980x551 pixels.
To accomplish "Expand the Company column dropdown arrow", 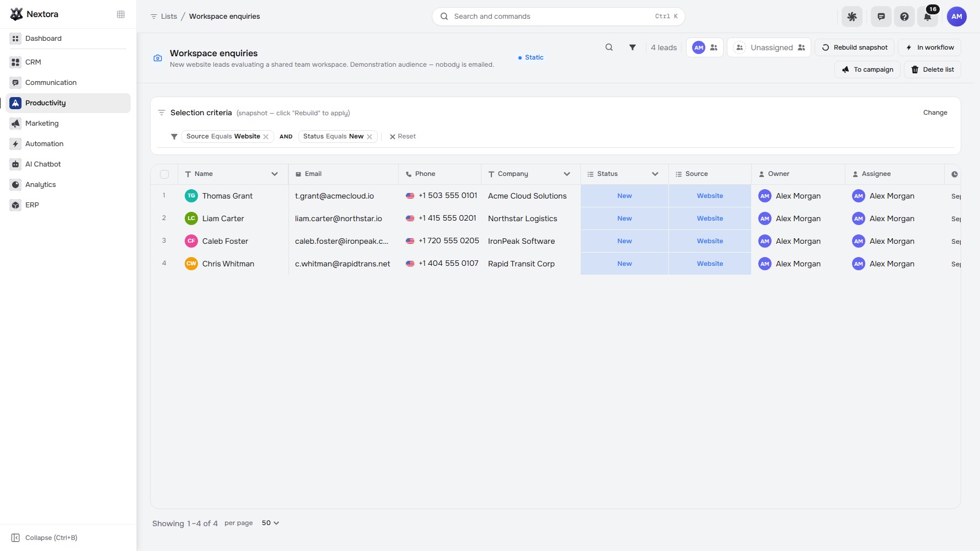I will point(567,174).
